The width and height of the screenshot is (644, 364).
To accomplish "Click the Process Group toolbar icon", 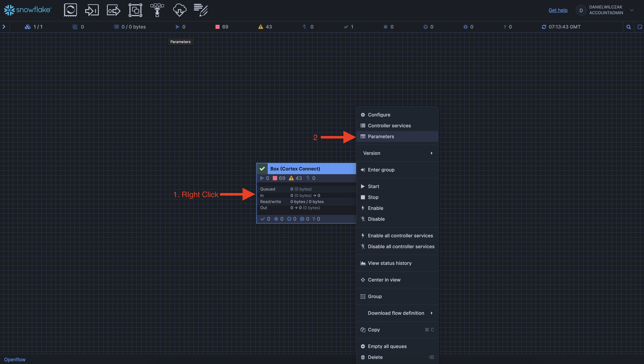I will coord(135,10).
